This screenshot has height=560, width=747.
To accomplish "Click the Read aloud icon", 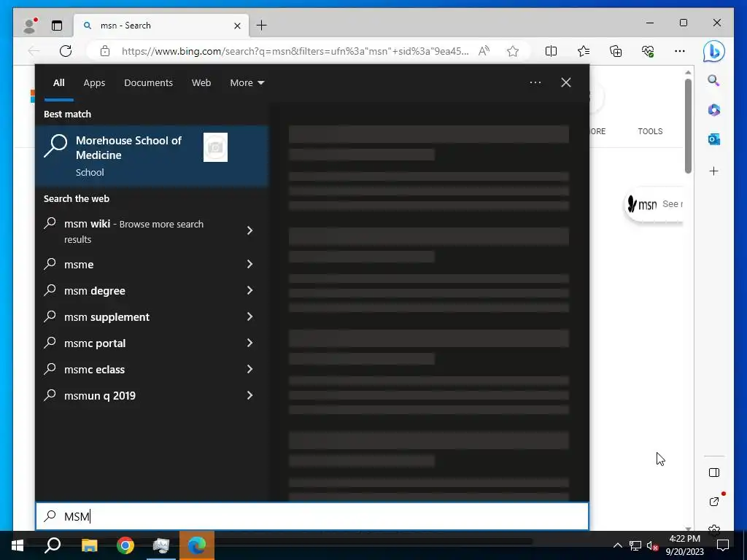I will click(x=484, y=51).
